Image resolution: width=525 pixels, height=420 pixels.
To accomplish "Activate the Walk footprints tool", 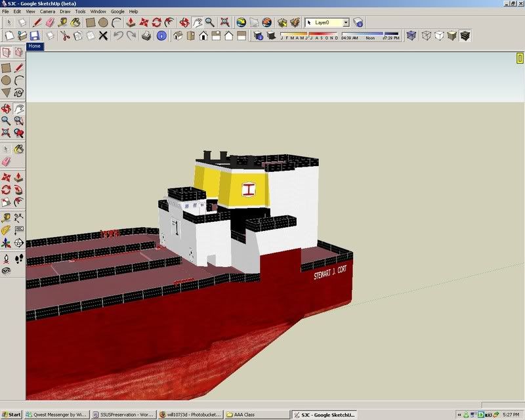I will coord(19,259).
